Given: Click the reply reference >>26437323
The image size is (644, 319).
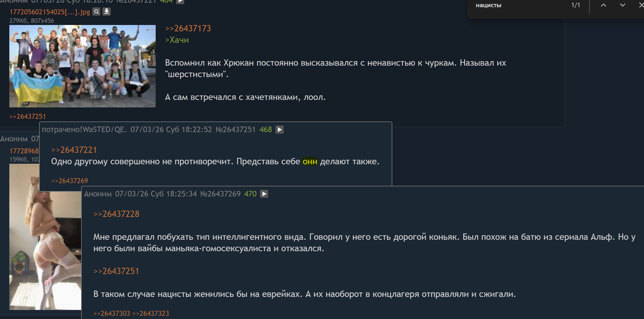Looking at the screenshot, I should (x=151, y=313).
